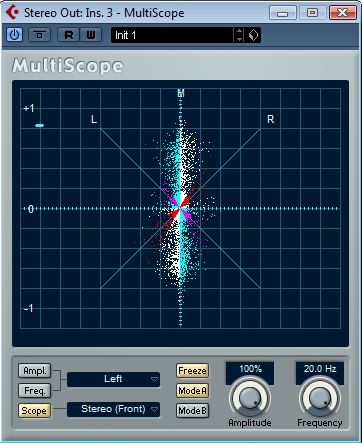The image size is (362, 443).
Task: Maximize the MultiScope window
Action: (312, 13)
